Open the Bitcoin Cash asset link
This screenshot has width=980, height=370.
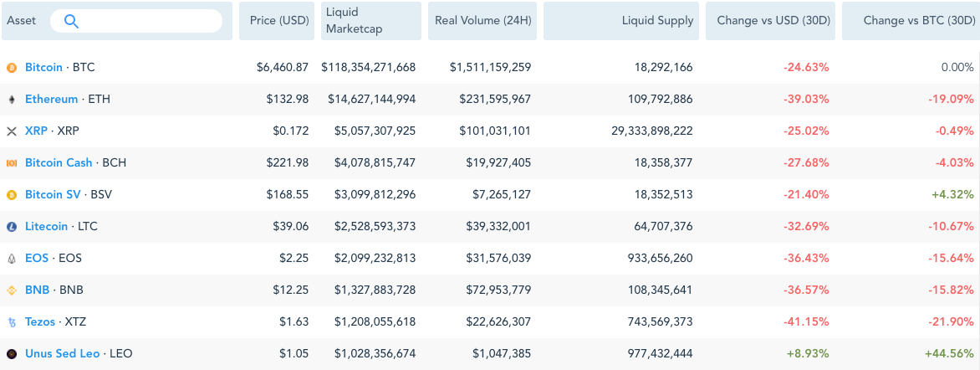[x=59, y=162]
